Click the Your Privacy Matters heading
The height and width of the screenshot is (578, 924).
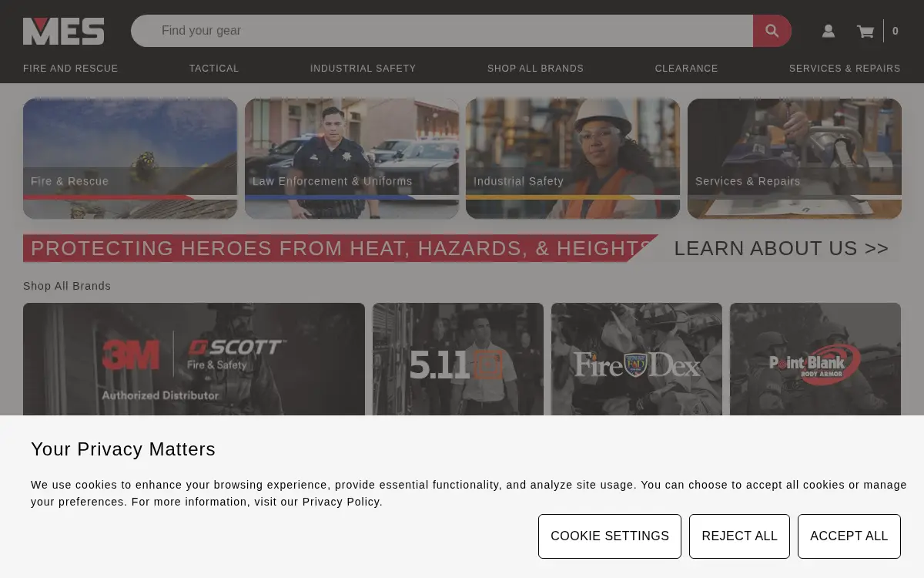click(x=123, y=449)
